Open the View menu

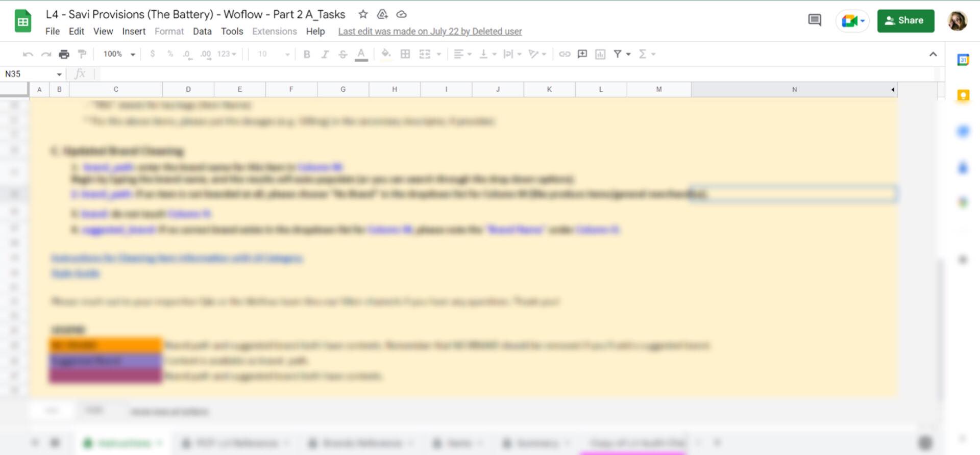click(x=103, y=31)
